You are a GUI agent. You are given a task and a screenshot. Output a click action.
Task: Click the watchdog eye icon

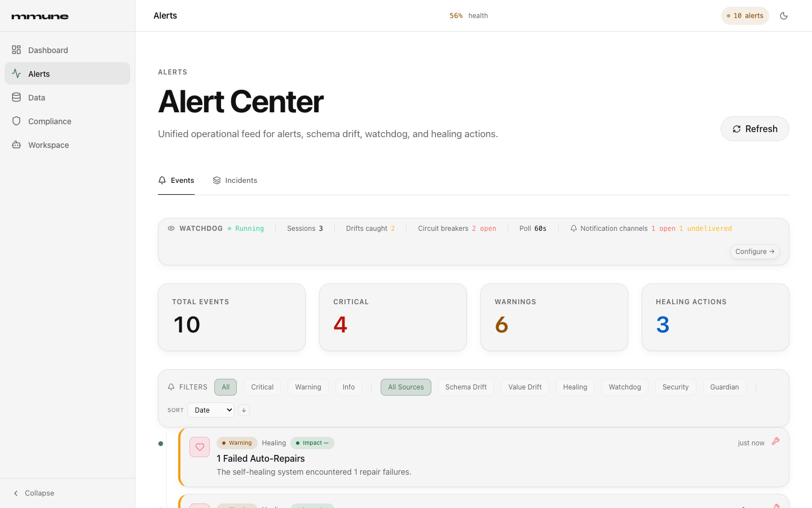tap(171, 229)
